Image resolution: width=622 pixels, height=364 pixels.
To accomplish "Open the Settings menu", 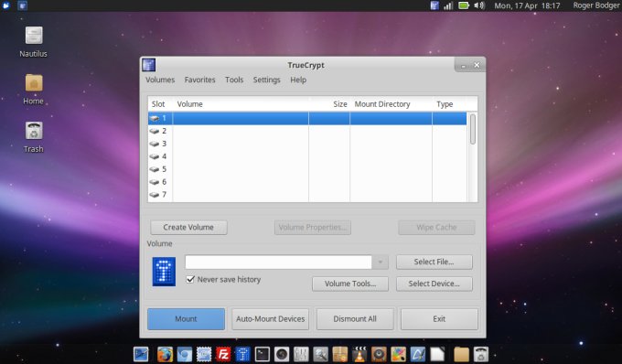I will (x=266, y=80).
